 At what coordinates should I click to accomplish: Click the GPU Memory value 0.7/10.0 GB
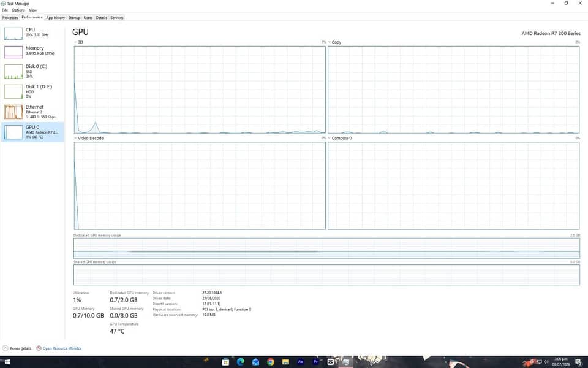point(88,315)
